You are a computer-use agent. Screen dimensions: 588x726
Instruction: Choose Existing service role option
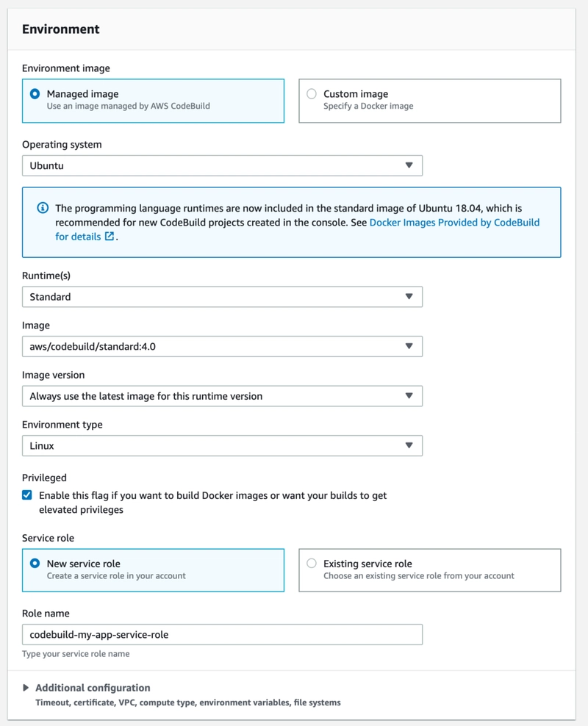(312, 564)
